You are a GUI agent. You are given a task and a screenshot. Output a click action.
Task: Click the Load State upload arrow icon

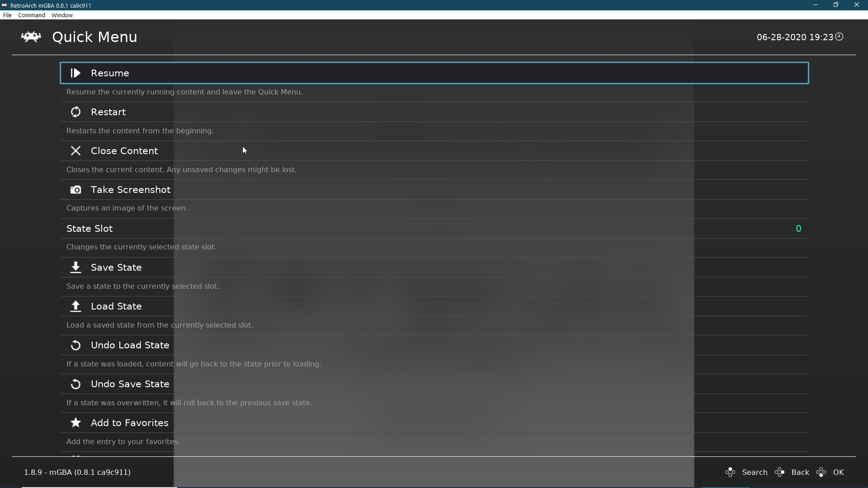click(x=75, y=306)
